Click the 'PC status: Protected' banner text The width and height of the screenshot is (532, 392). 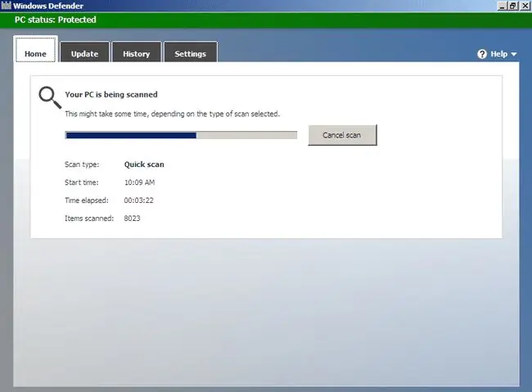[56, 20]
